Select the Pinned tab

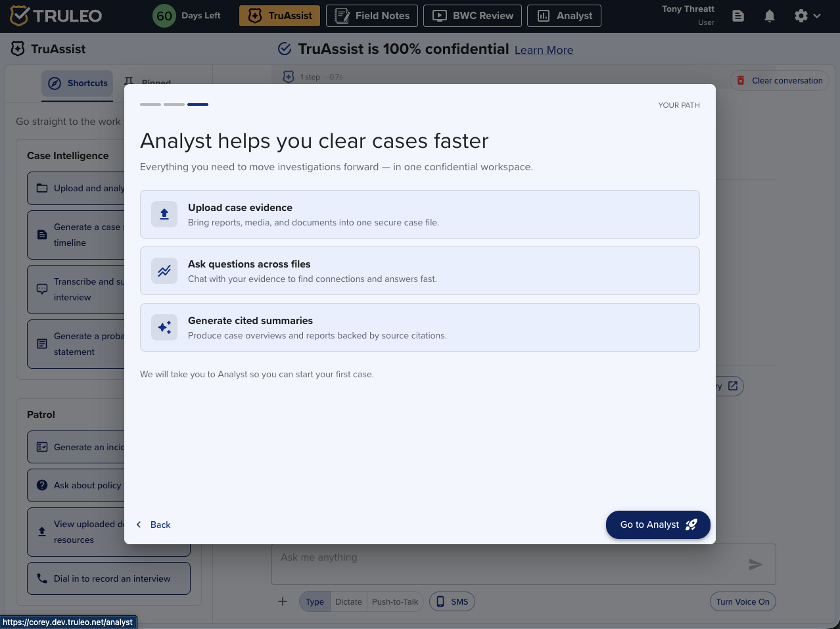click(147, 82)
